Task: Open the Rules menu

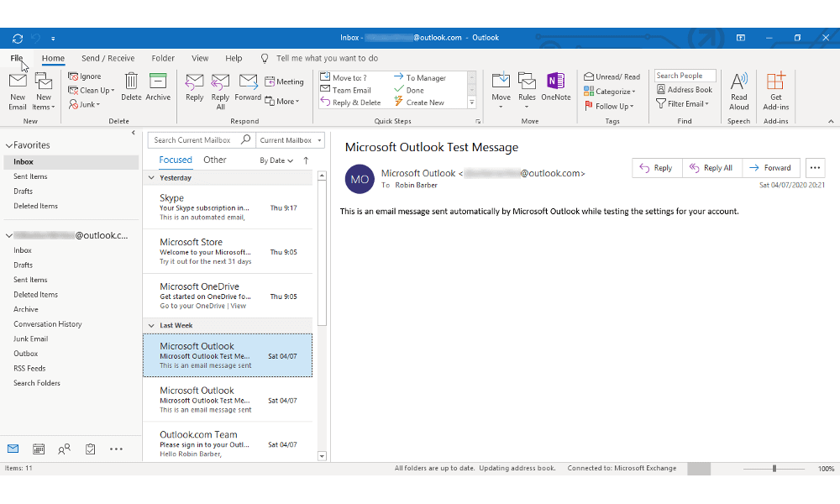Action: (x=527, y=91)
